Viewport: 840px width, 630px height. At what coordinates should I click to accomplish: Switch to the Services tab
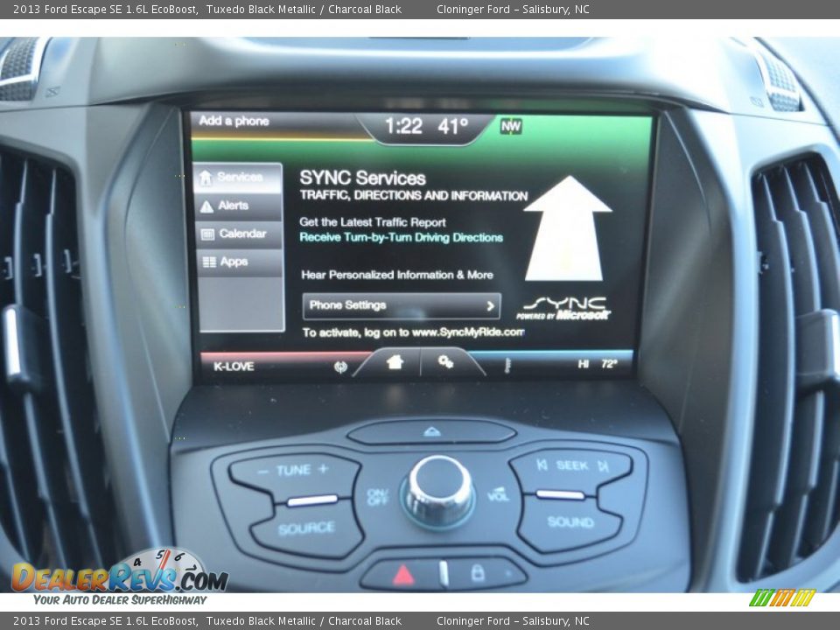pos(236,177)
